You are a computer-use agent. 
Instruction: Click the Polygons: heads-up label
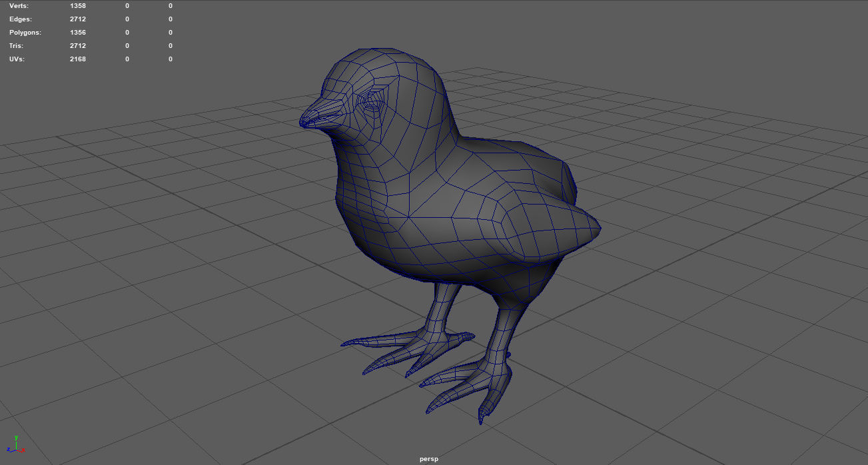pyautogui.click(x=25, y=32)
